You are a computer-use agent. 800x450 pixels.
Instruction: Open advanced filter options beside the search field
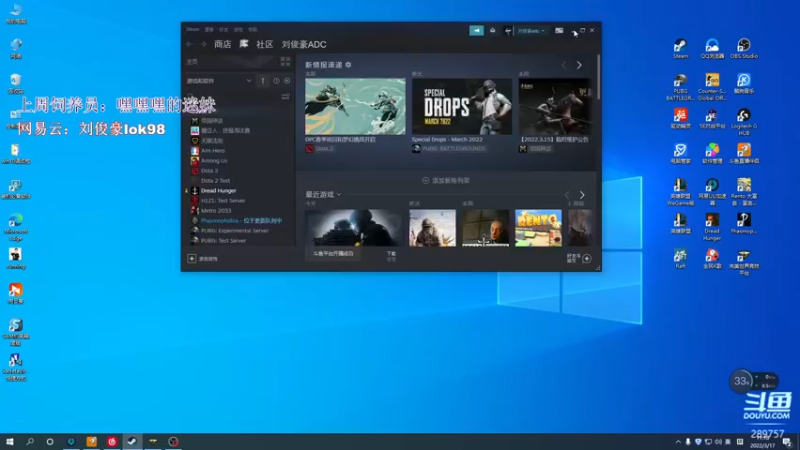pos(286,96)
